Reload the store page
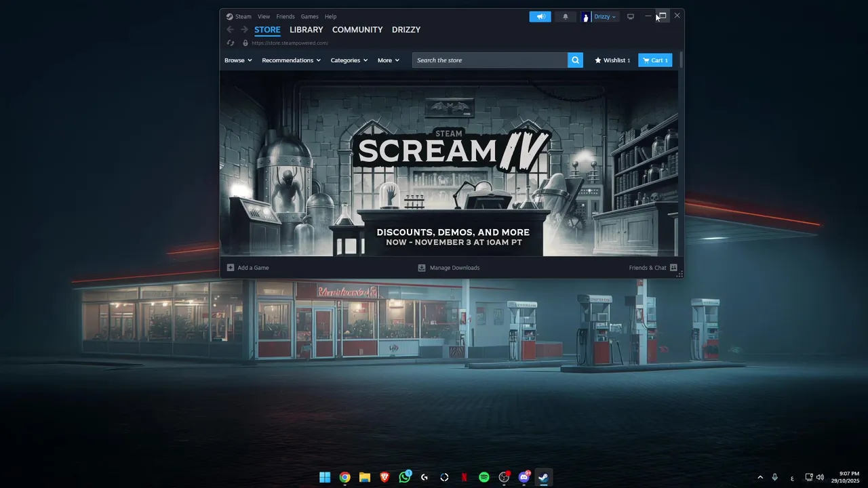868x488 pixels. pos(231,43)
